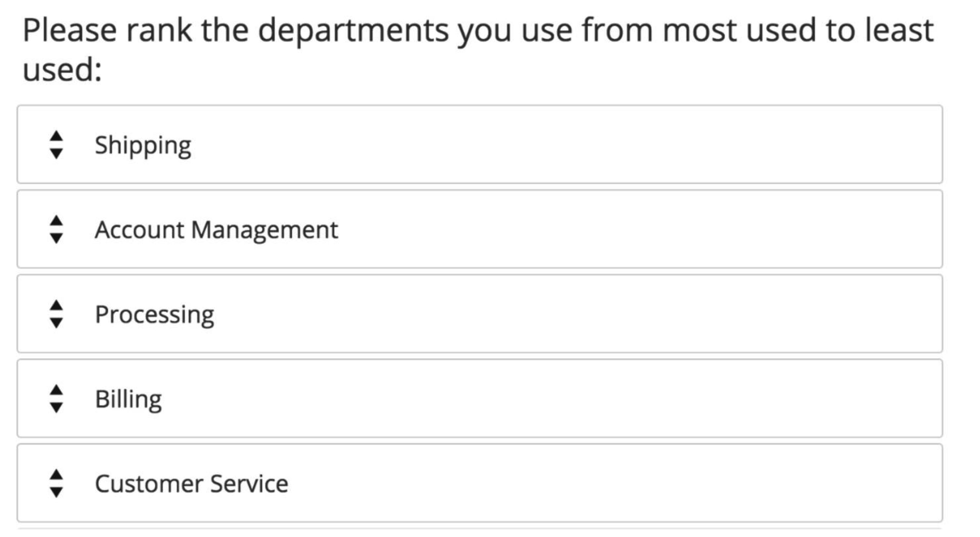The image size is (980, 537).
Task: Click empty area of Processing row
Action: click(x=574, y=314)
